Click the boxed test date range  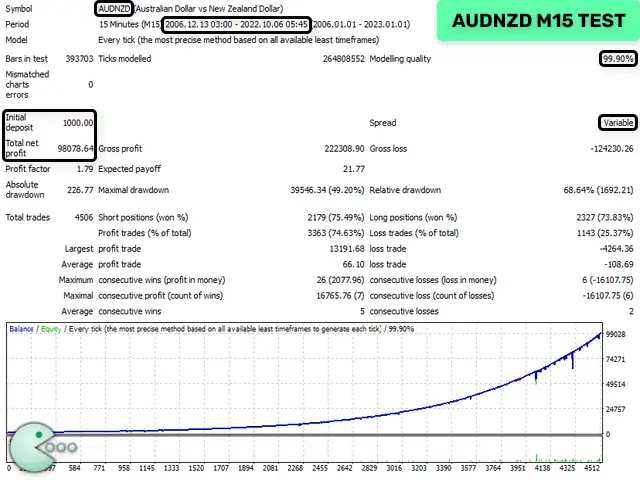pos(236,23)
